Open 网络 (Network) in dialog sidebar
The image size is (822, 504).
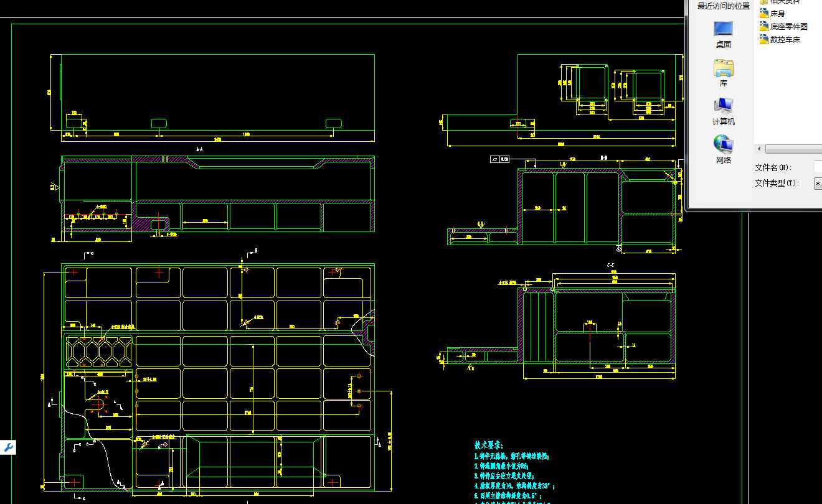coord(723,150)
